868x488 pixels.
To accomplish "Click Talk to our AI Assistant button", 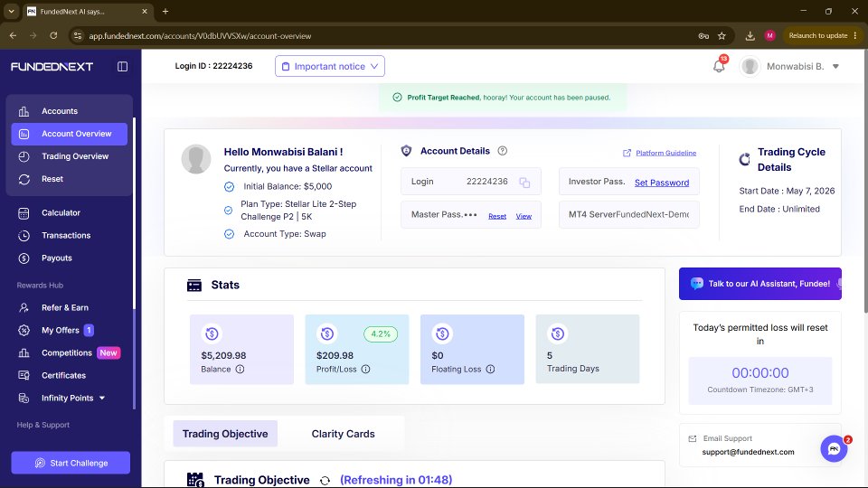I will pos(760,284).
